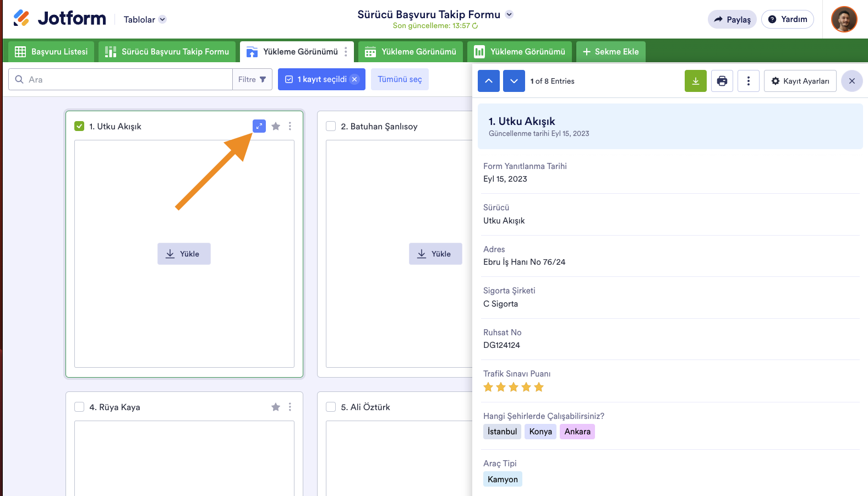Screen dimensions: 868x496
Task: Open the Tablolar dropdown
Action: click(145, 19)
